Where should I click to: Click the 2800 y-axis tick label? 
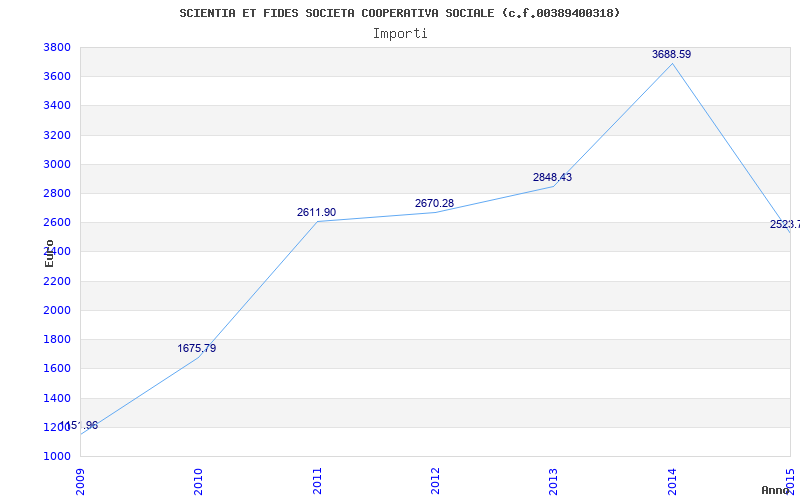[57, 193]
